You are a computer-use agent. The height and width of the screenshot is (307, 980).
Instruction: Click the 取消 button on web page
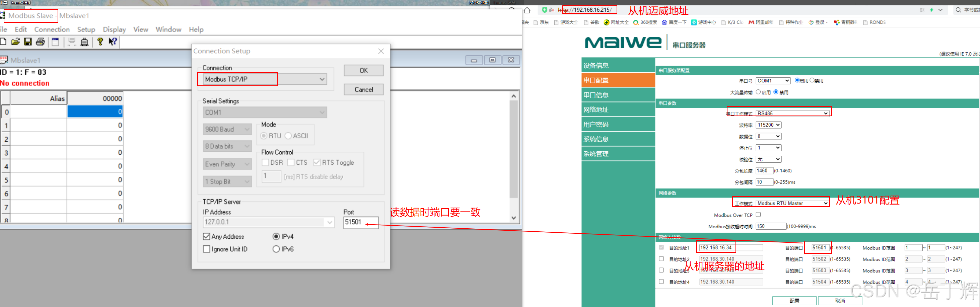pos(840,301)
